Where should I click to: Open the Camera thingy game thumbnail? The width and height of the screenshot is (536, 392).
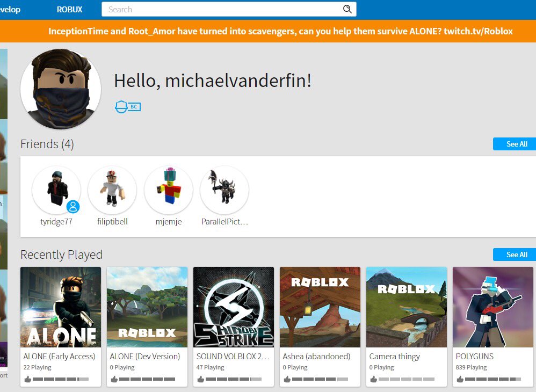point(407,307)
